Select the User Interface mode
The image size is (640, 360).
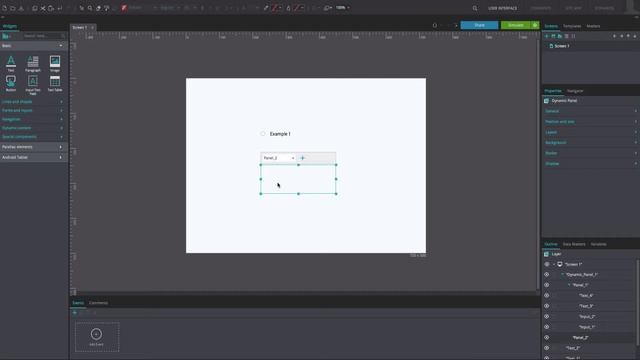[x=502, y=8]
